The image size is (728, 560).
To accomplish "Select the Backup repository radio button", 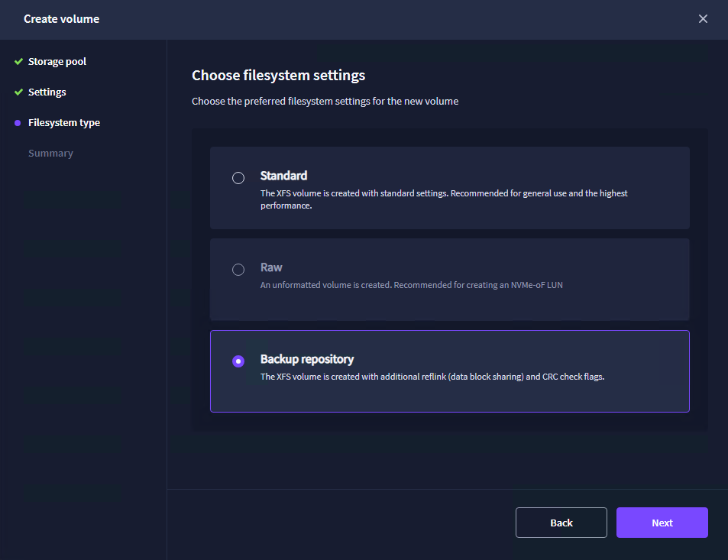I will coord(238,361).
